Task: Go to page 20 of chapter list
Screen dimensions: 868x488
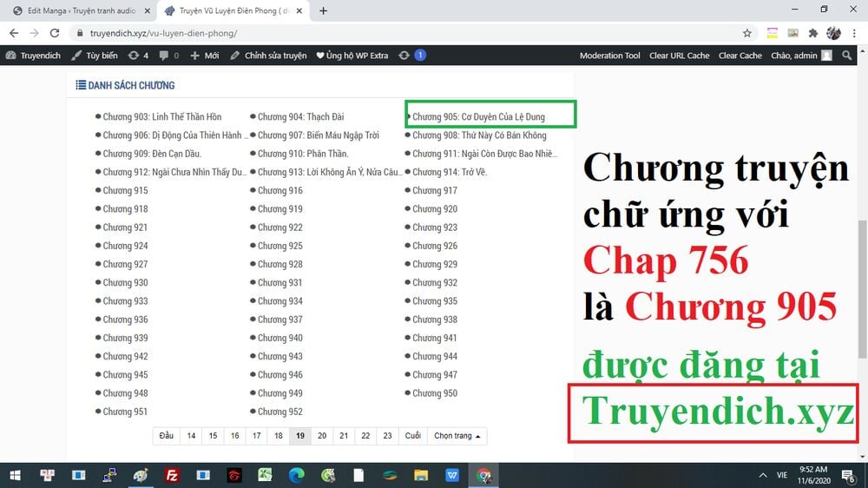Action: 322,436
